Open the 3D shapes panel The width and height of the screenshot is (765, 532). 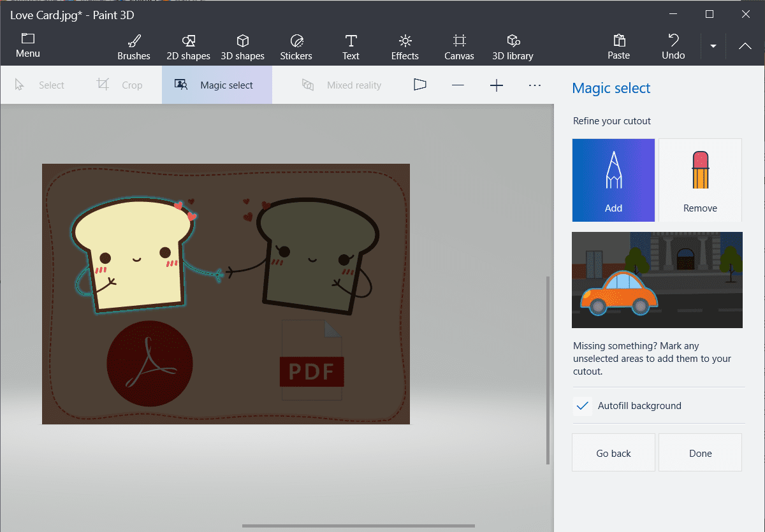[242, 47]
